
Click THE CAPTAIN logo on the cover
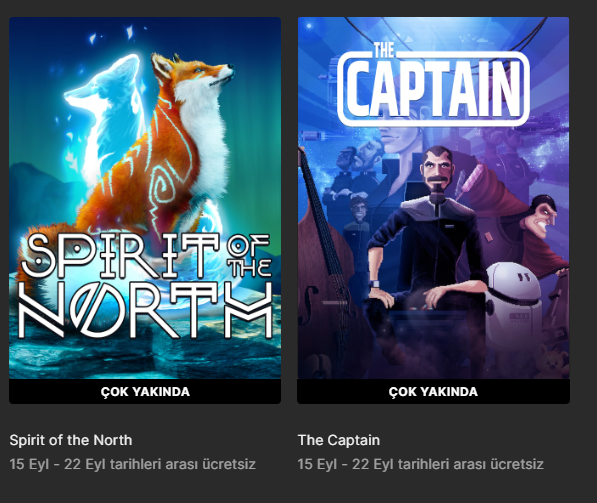(433, 85)
